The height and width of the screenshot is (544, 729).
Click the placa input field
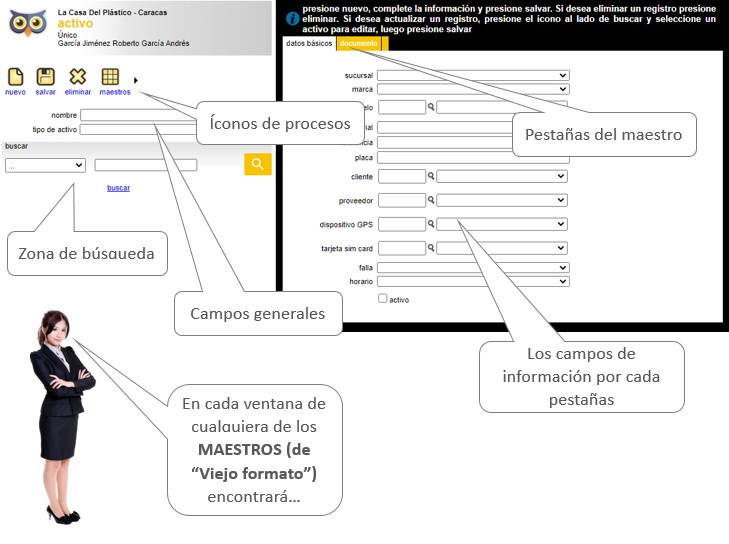pyautogui.click(x=473, y=158)
